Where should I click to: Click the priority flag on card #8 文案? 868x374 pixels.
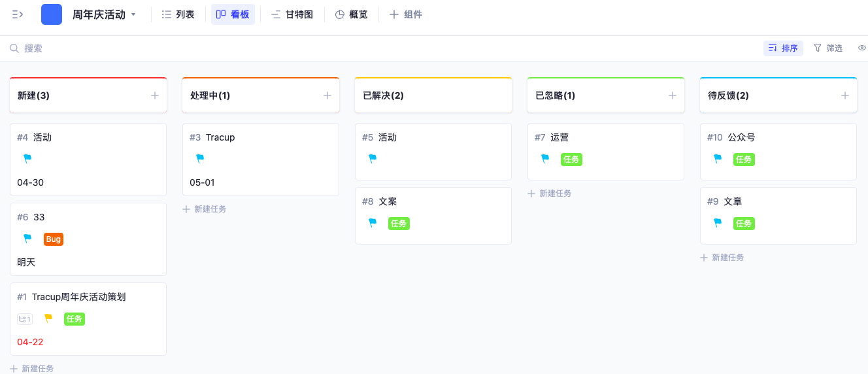(373, 223)
